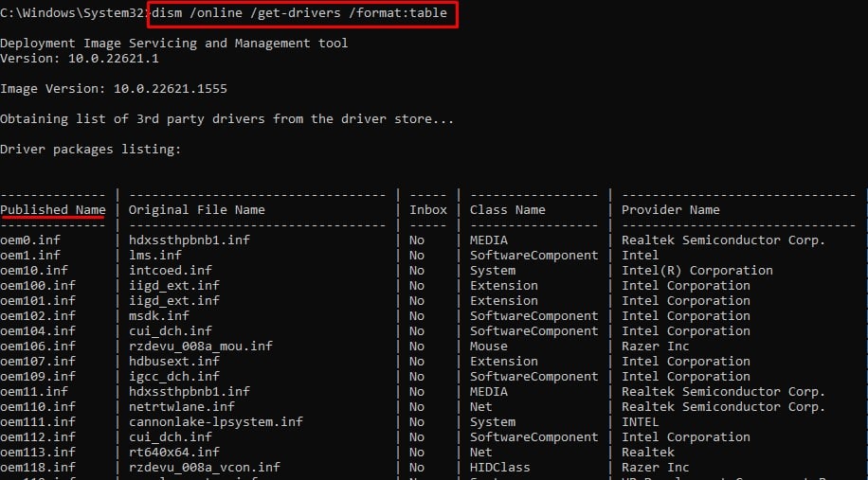Click the Extension class in the oem107.inf row

504,362
